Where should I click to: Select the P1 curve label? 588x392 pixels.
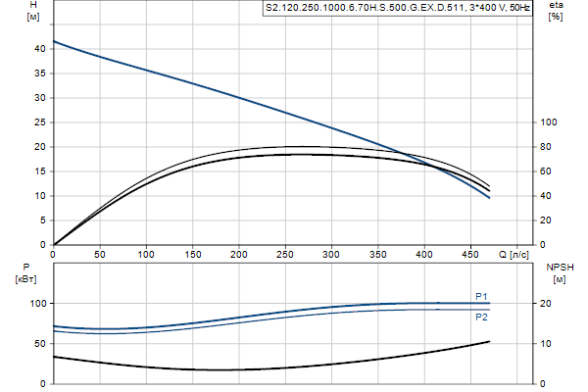(481, 296)
